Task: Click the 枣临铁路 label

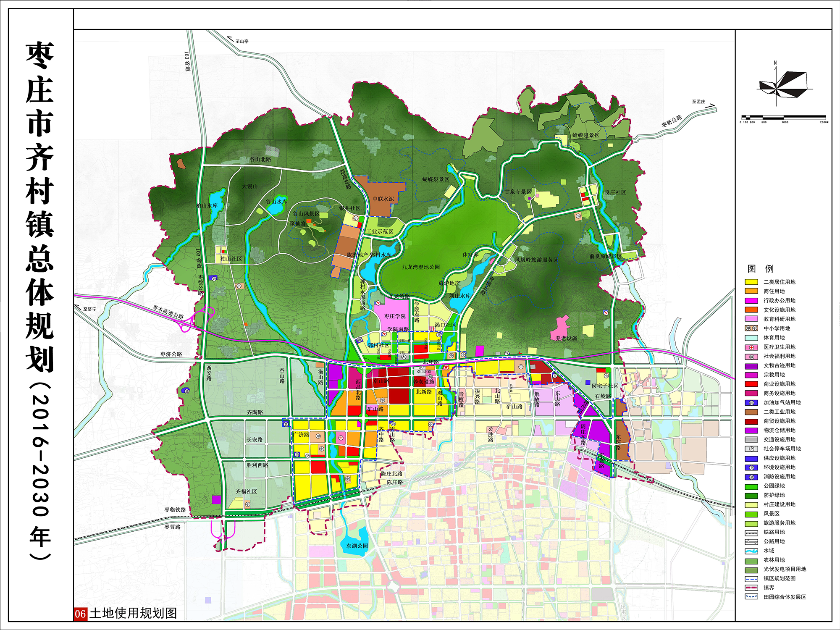Action: (x=175, y=509)
